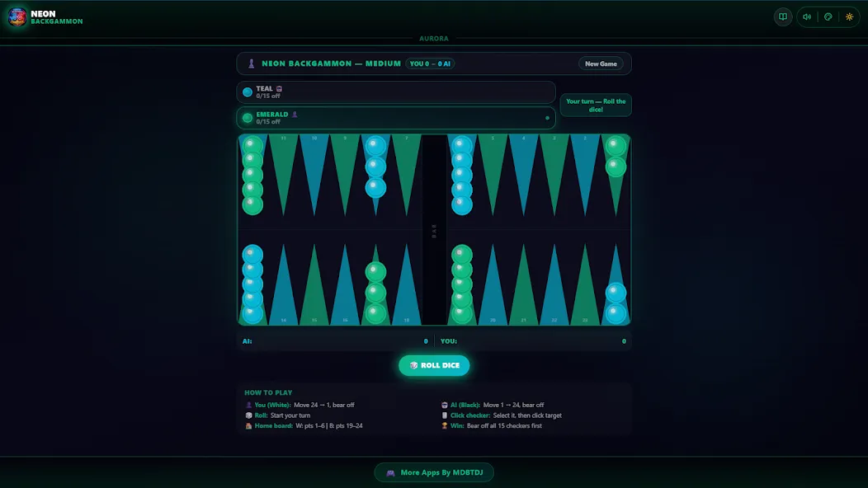Screen dimensions: 868x488
Task: Mute the game sound
Action: pos(807,16)
